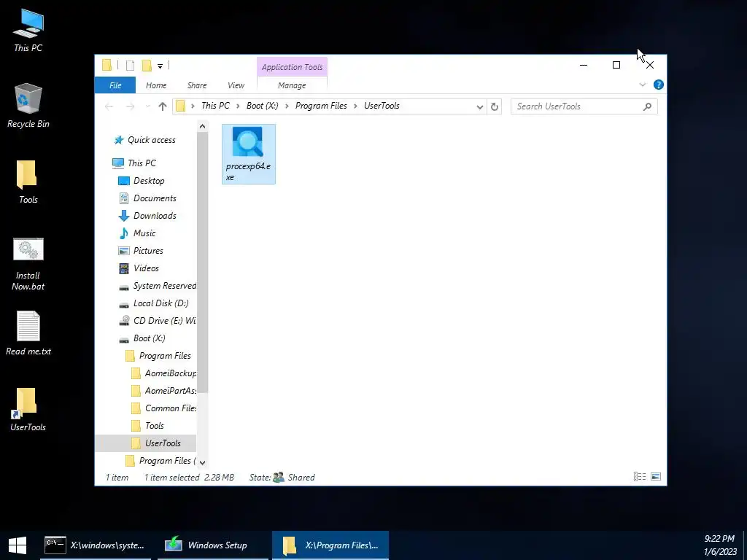Open the Home ribbon tab

pos(156,85)
